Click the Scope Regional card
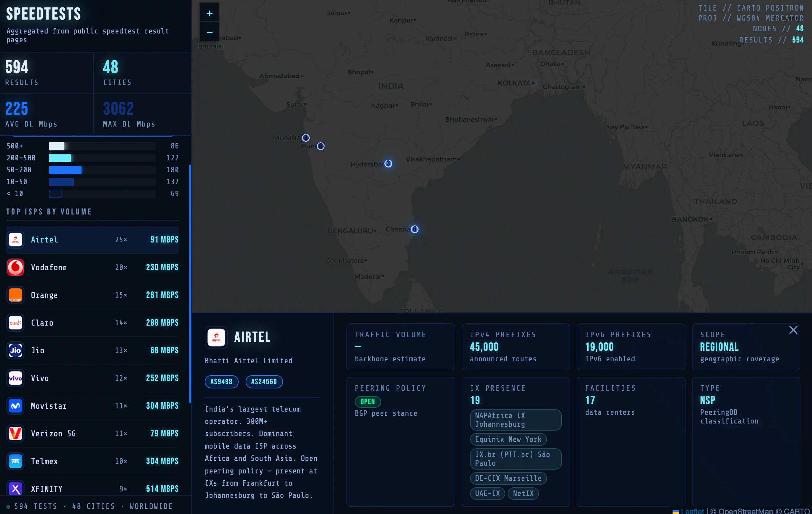812x514 pixels. (x=746, y=347)
